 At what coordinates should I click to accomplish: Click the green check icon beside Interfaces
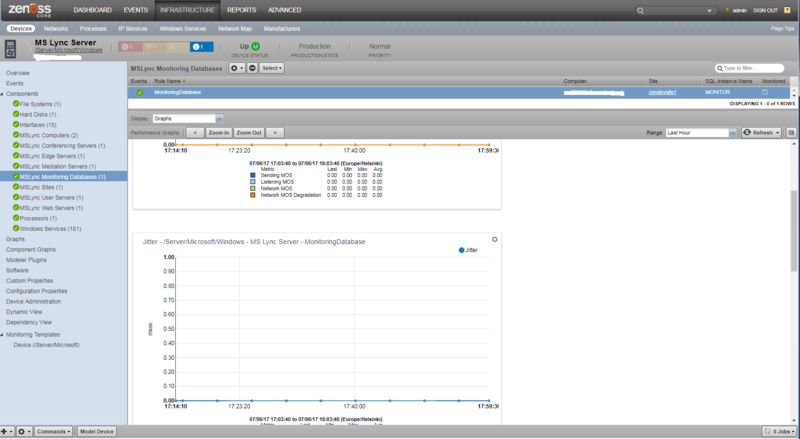(16, 125)
